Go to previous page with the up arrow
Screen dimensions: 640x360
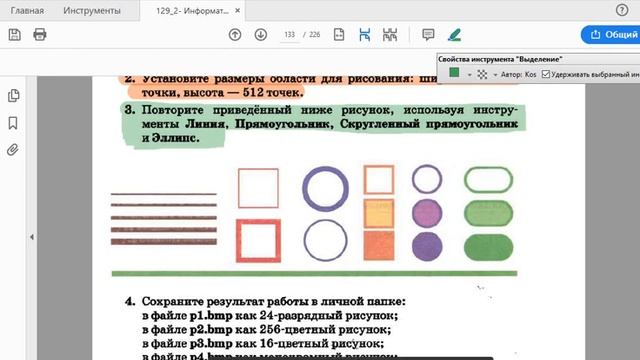[x=235, y=35]
